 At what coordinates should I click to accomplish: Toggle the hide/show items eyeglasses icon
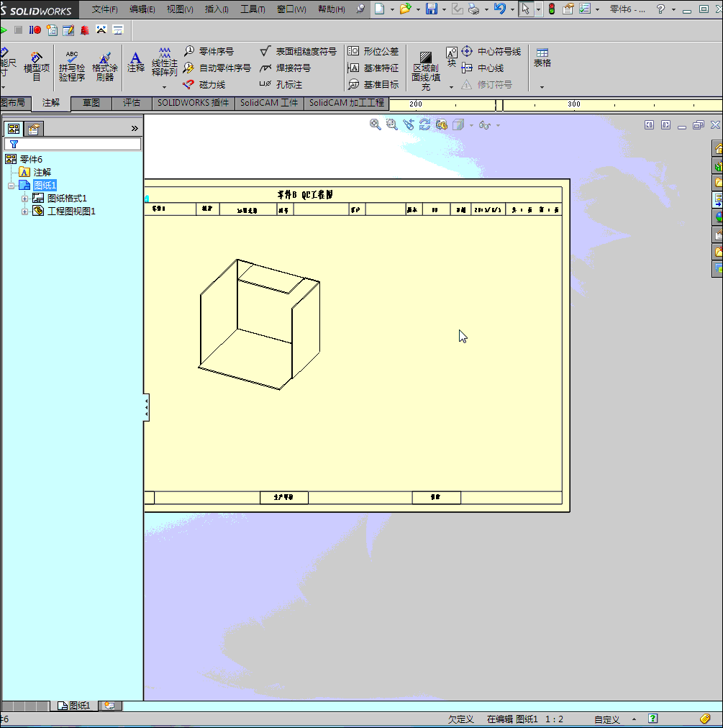[484, 124]
